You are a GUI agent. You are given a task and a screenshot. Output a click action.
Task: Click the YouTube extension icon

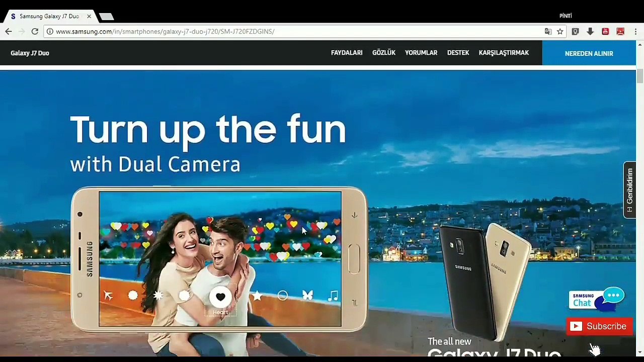[605, 31]
